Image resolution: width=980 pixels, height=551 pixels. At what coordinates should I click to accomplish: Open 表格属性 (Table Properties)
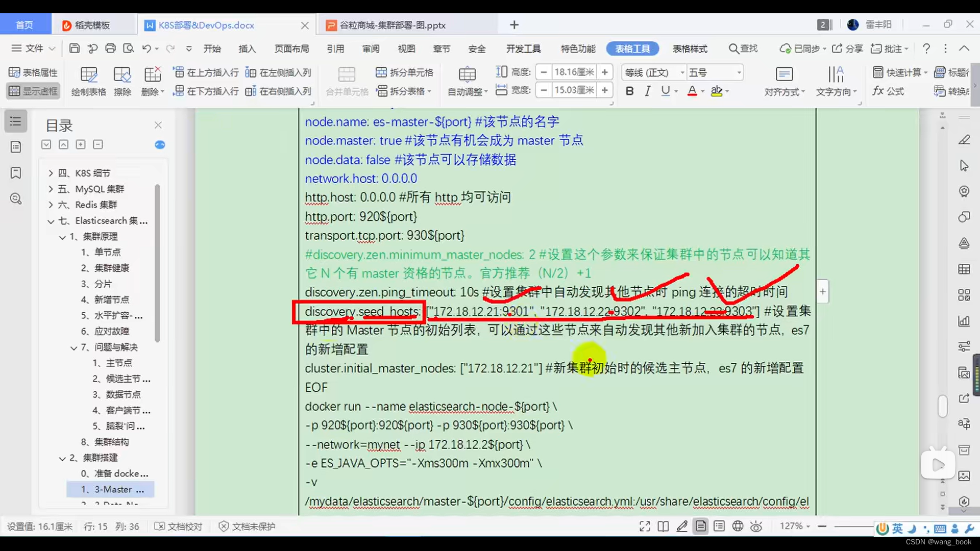33,72
